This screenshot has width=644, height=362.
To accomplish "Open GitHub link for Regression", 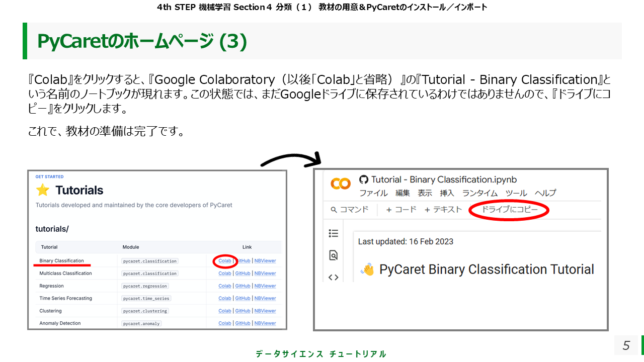I will (243, 286).
